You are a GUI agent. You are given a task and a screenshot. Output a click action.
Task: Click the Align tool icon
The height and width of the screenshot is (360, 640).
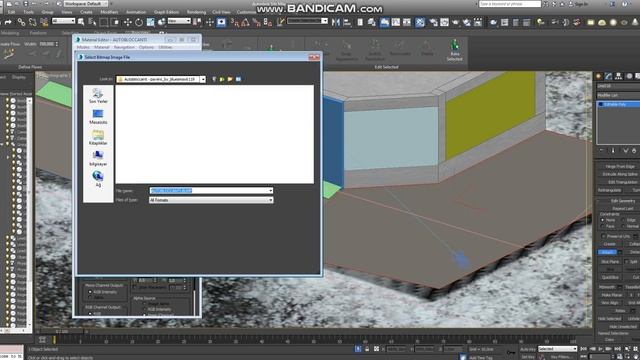click(x=347, y=22)
